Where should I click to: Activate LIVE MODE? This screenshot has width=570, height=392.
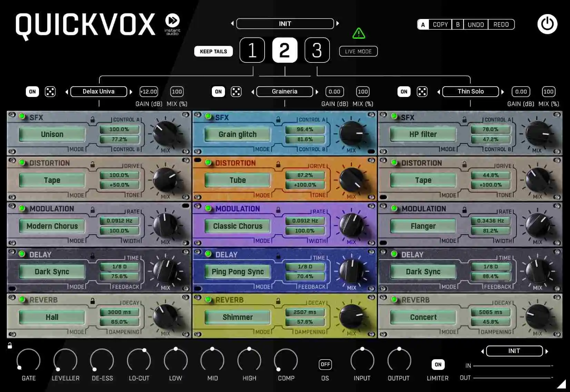point(358,51)
